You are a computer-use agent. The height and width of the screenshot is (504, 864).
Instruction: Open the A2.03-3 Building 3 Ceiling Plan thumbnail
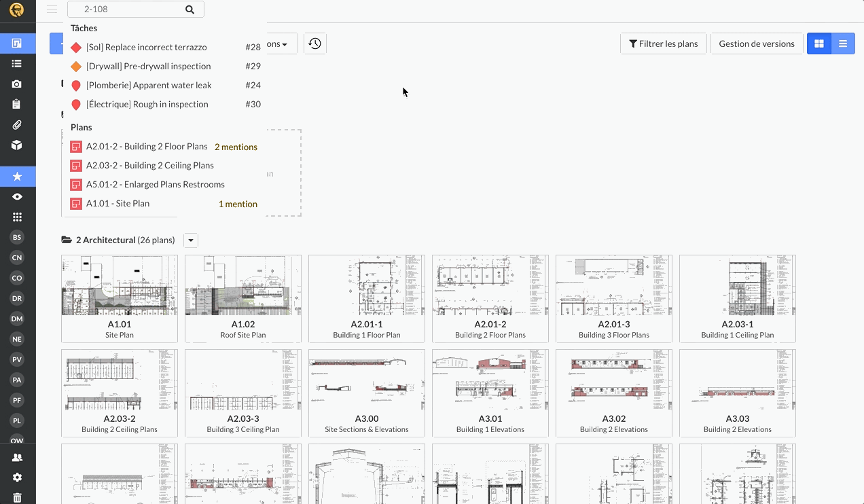pyautogui.click(x=243, y=393)
